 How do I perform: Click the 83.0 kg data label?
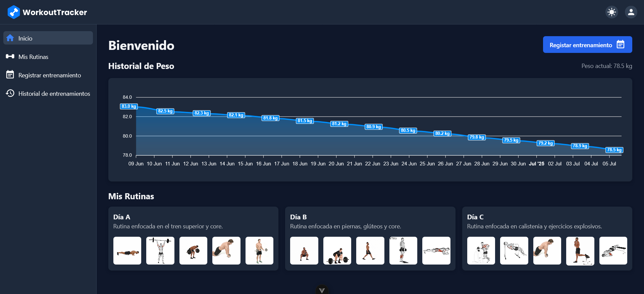click(129, 106)
